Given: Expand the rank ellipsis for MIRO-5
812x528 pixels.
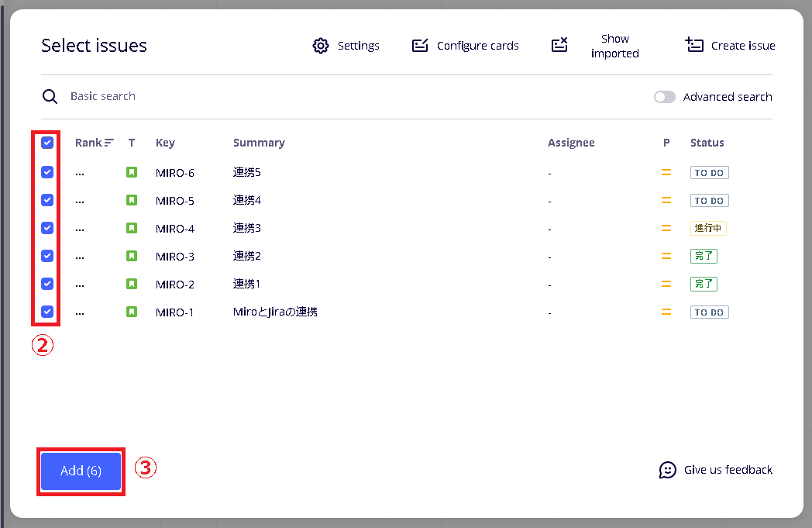Looking at the screenshot, I should 80,201.
